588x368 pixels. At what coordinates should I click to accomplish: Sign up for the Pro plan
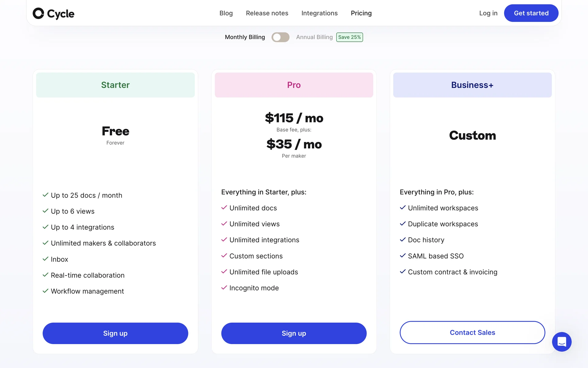click(294, 333)
